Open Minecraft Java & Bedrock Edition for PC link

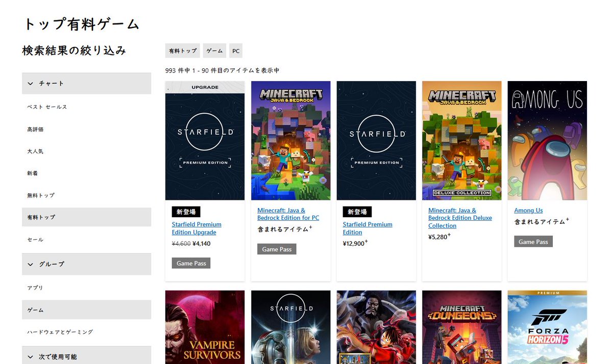click(x=288, y=214)
